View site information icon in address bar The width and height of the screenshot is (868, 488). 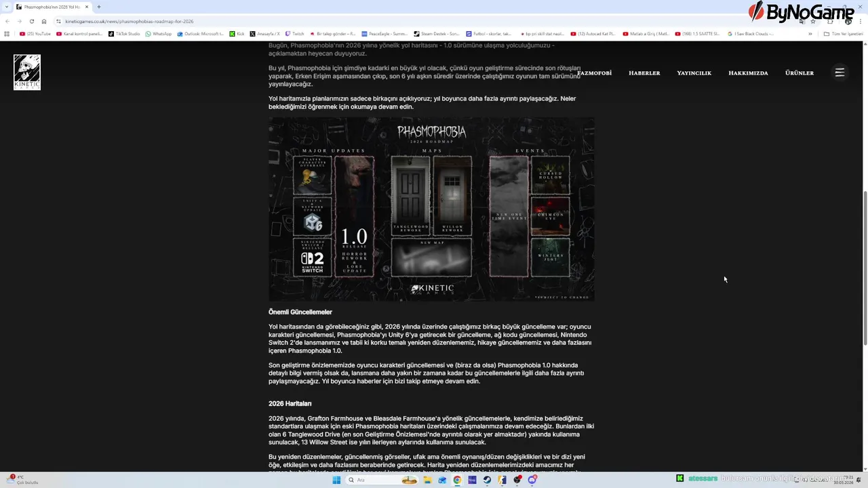click(x=59, y=21)
